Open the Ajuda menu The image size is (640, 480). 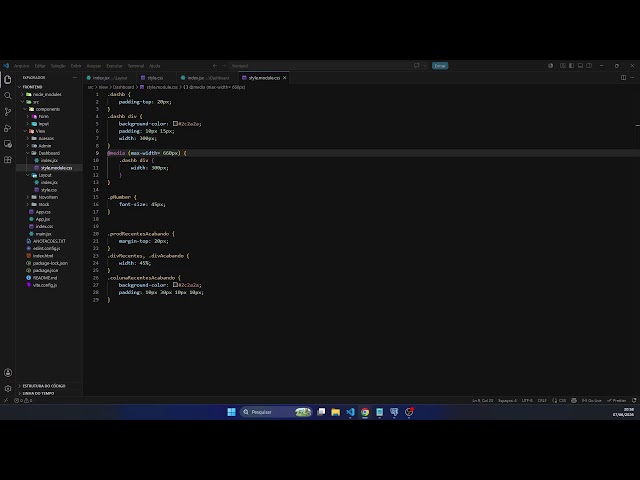pos(155,66)
